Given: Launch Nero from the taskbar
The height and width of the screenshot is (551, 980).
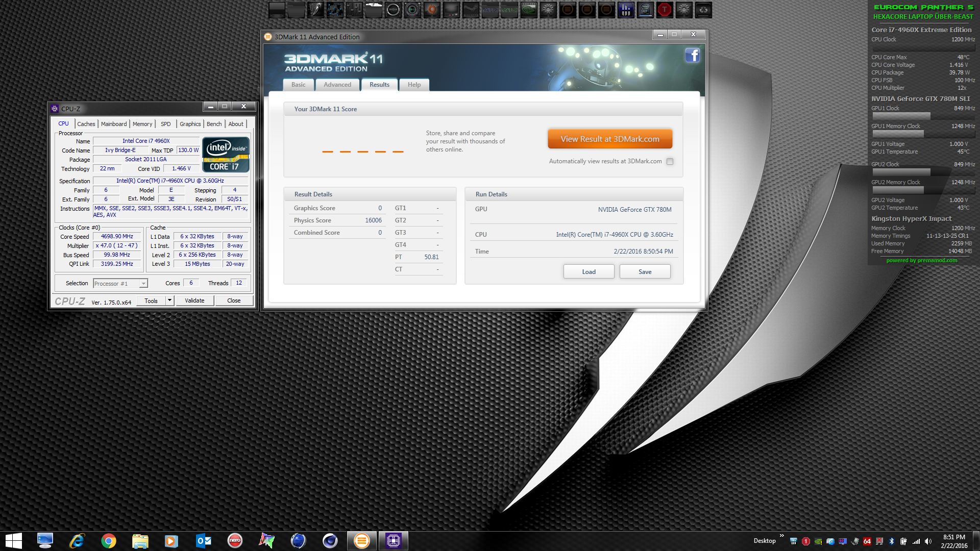Looking at the screenshot, I should point(235,540).
